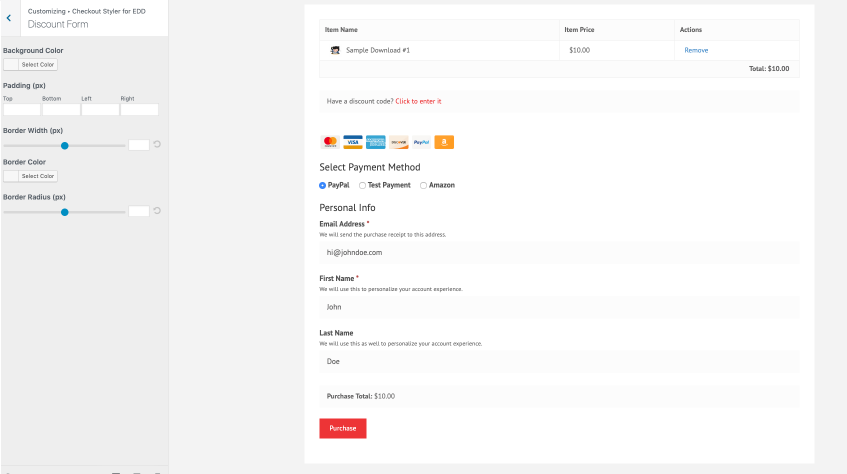Screen dimensions: 847x474
Task: Focus the First Name field
Action: coord(559,307)
